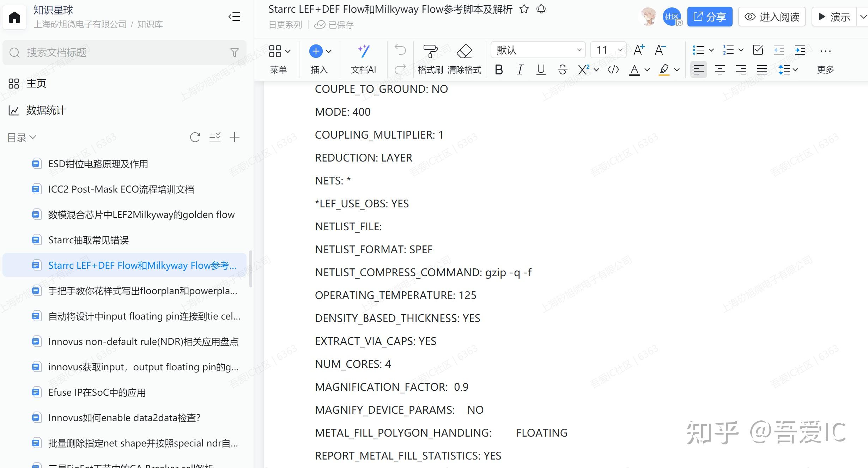This screenshot has height=468, width=868.
Task: Star the current document
Action: click(524, 9)
